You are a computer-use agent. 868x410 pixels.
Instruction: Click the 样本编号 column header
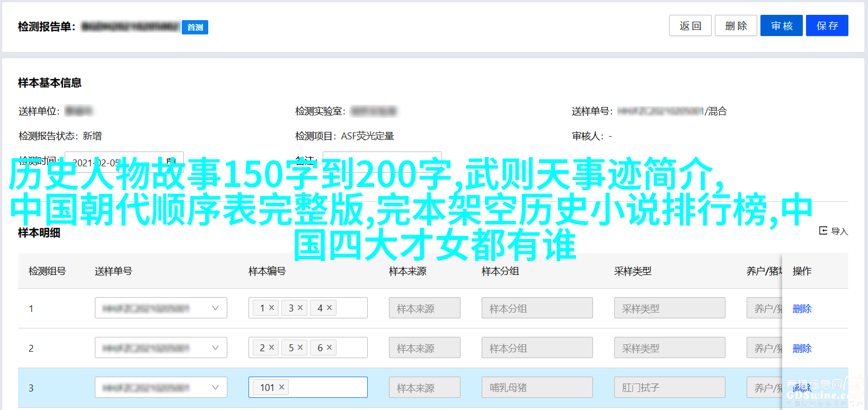(x=267, y=271)
